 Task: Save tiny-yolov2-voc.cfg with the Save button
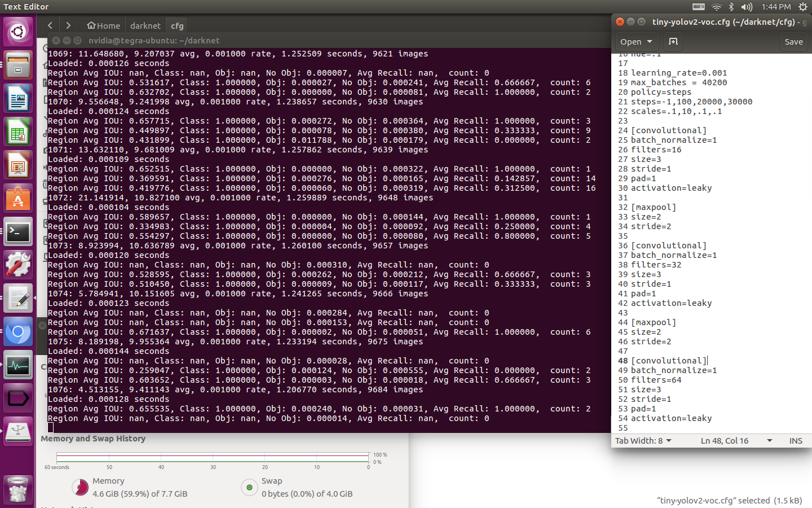tap(793, 42)
